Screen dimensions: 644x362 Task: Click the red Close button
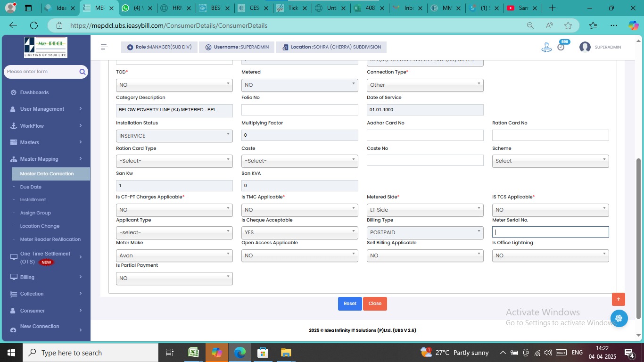375,304
